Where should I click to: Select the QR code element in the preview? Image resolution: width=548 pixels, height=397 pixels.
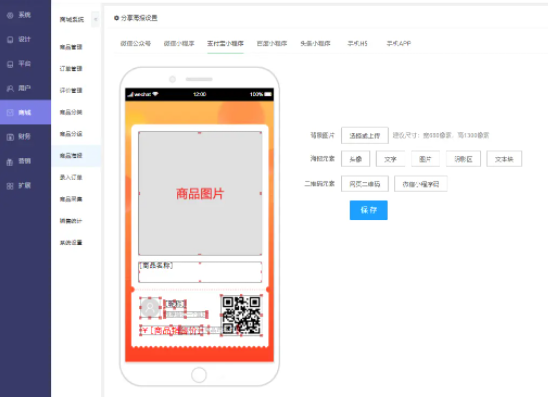point(241,316)
